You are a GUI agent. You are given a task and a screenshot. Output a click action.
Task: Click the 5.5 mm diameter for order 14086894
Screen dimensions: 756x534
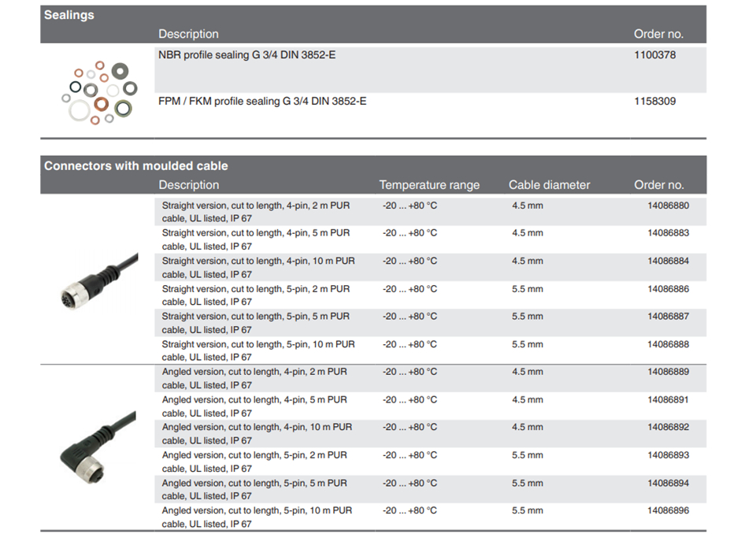[x=528, y=484]
